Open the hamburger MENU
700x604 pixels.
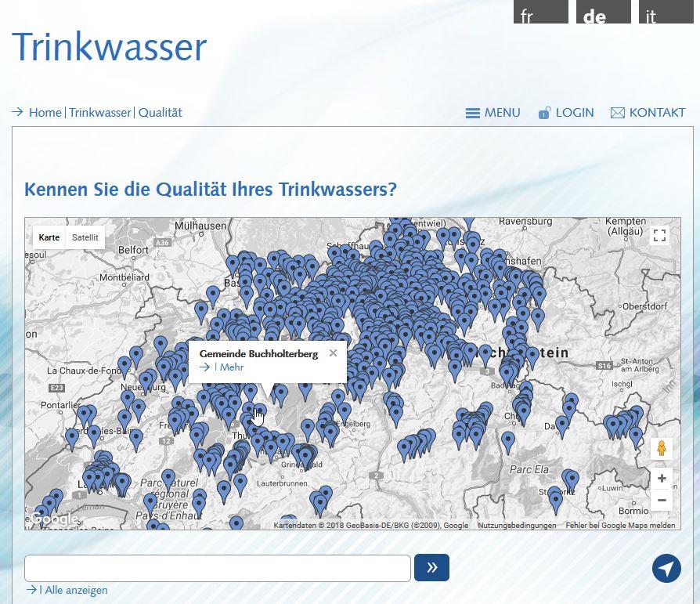[x=493, y=113]
